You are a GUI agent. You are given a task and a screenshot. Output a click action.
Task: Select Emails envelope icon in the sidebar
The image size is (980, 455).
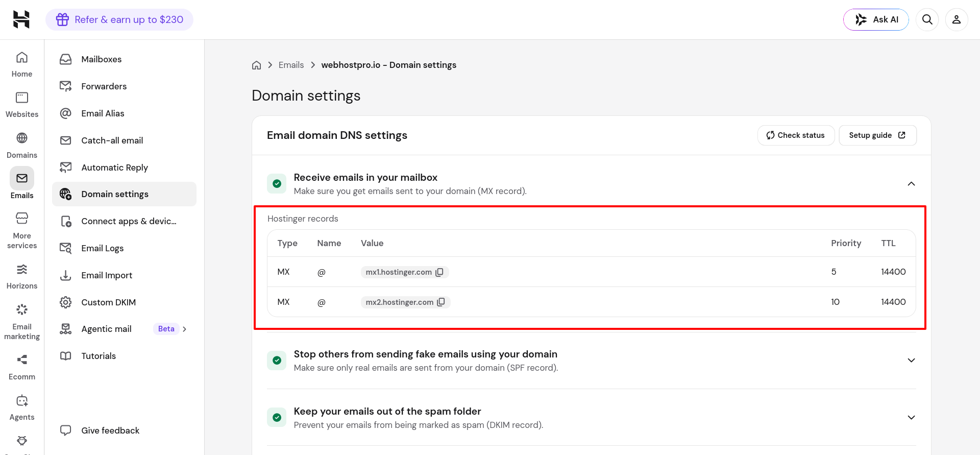(x=22, y=178)
